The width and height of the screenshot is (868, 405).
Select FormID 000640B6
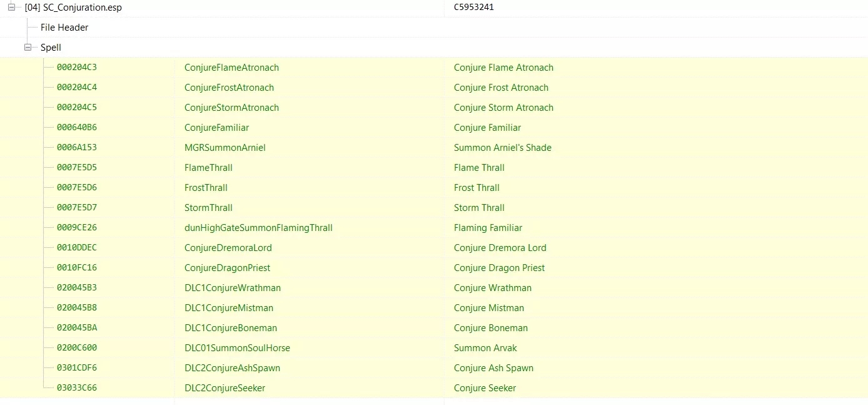pos(77,128)
